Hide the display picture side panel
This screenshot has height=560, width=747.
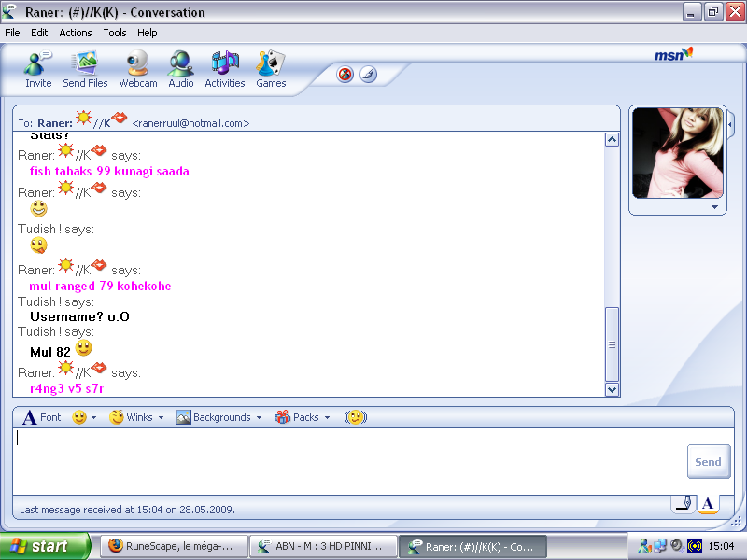click(731, 123)
